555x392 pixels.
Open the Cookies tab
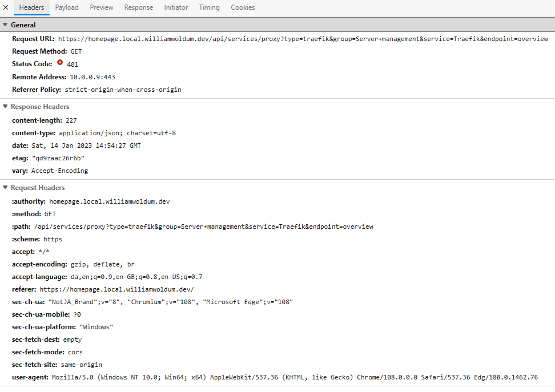[243, 7]
